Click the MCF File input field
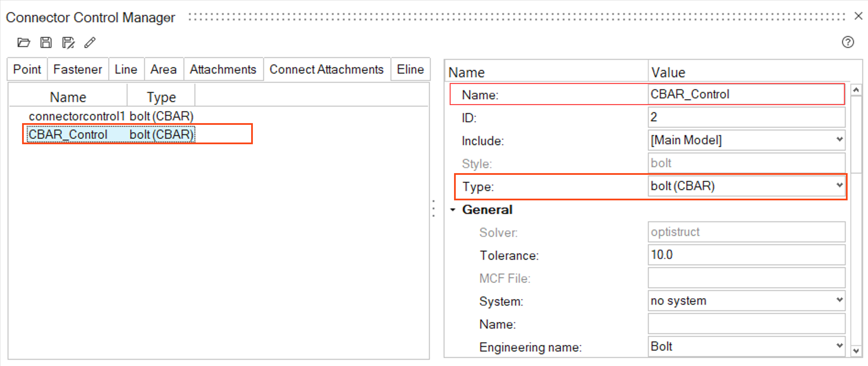This screenshot has height=366, width=868. pyautogui.click(x=744, y=278)
